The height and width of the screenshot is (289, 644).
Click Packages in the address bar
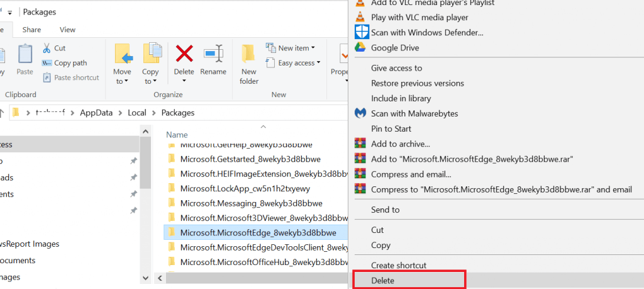coord(178,113)
